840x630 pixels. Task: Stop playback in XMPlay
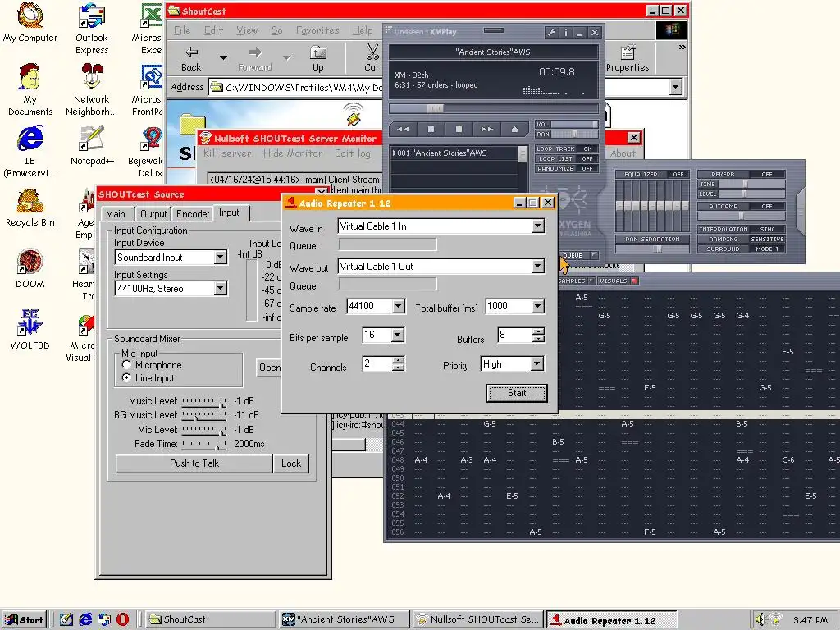(x=459, y=129)
